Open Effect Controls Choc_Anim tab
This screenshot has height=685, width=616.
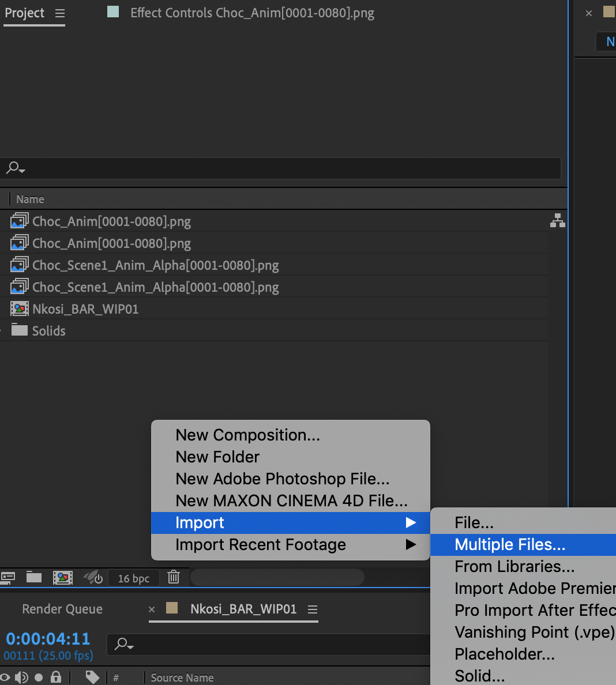252,13
